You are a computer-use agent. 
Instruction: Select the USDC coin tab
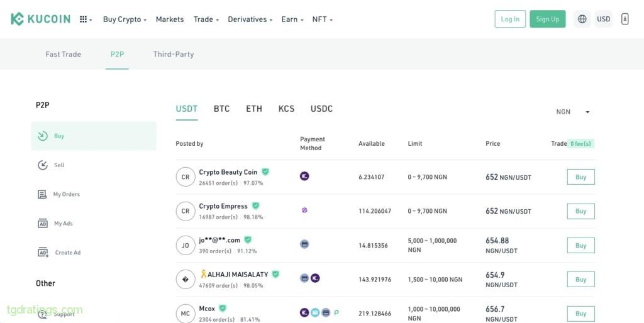pos(321,109)
